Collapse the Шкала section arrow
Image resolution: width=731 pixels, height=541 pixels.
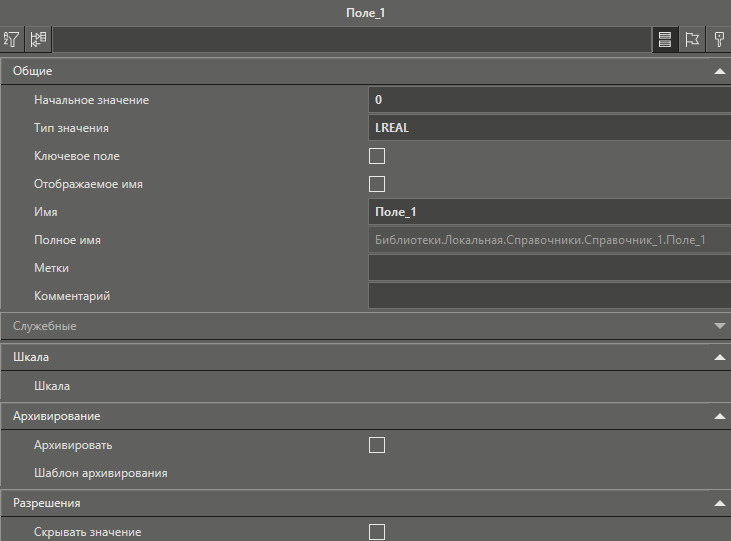coord(718,357)
